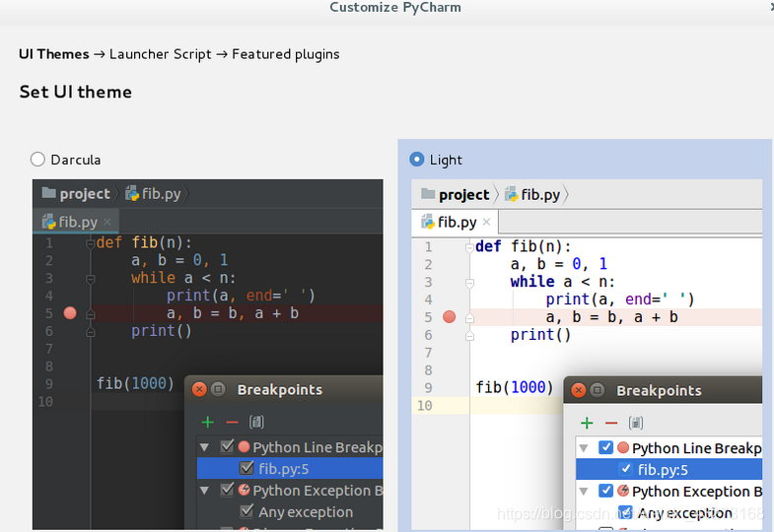Collapse the def fib fold marker in Darcula preview
Image resolution: width=774 pixels, height=532 pixels.
90,243
